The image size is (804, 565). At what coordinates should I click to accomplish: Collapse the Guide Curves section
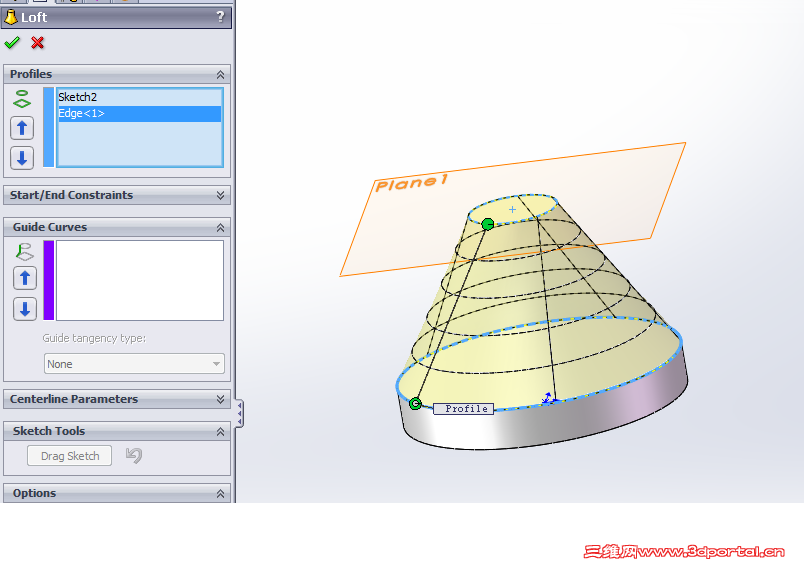220,227
